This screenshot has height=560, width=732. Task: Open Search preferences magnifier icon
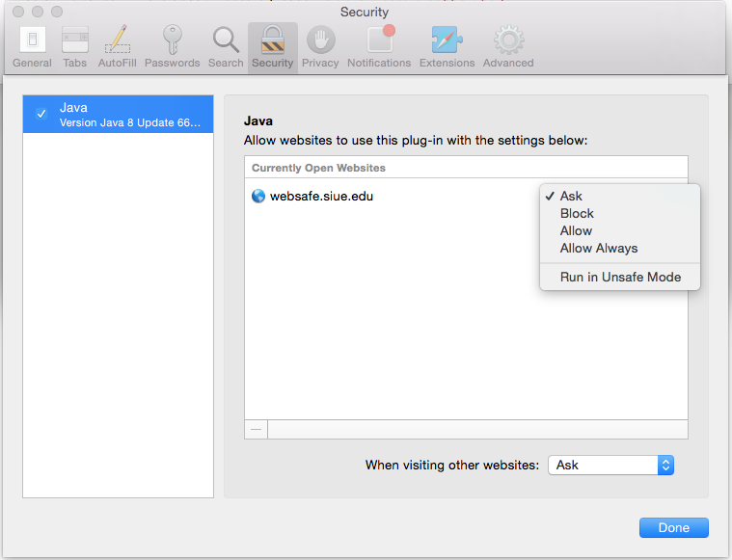[x=226, y=47]
